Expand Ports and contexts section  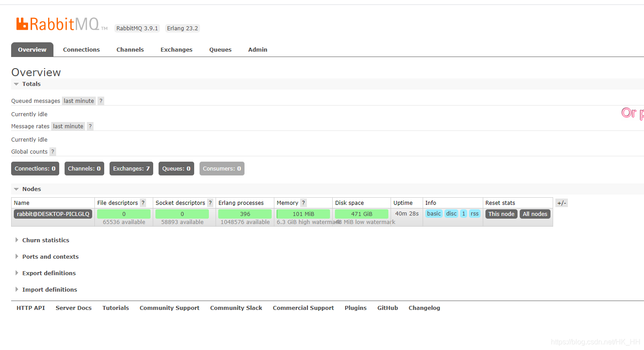(x=46, y=256)
